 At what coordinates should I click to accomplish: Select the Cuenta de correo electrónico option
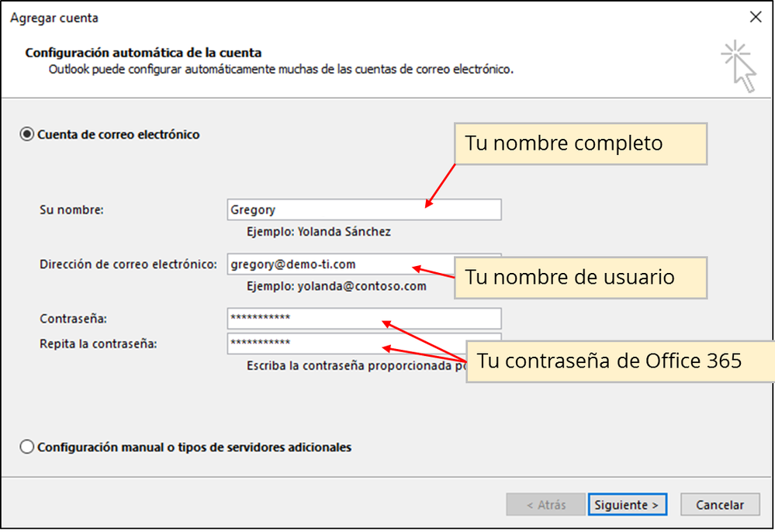tap(28, 135)
